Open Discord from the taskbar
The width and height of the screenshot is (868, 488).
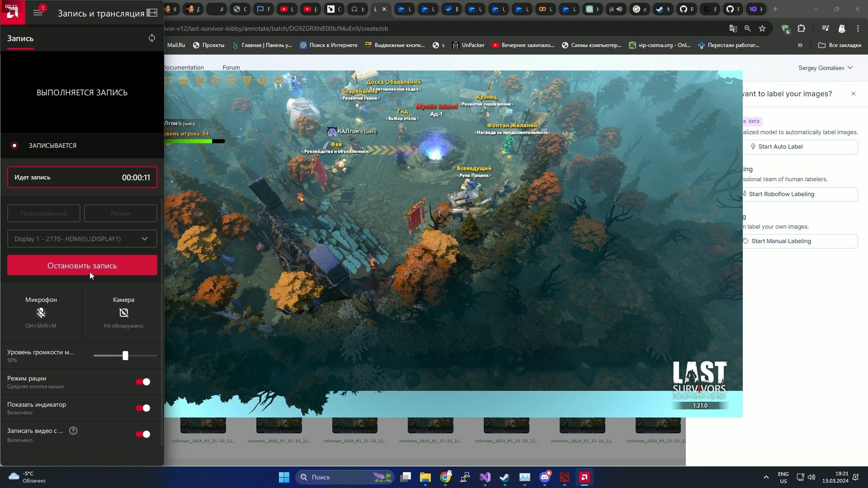click(545, 477)
